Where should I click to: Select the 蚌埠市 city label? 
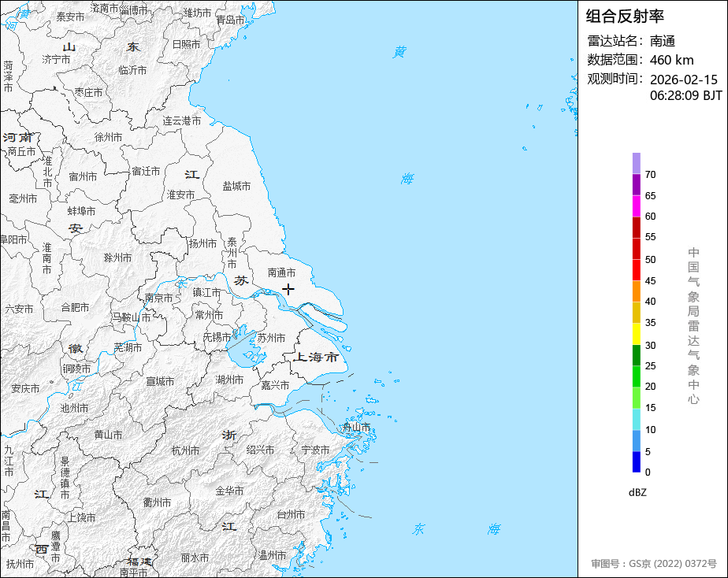tap(81, 211)
